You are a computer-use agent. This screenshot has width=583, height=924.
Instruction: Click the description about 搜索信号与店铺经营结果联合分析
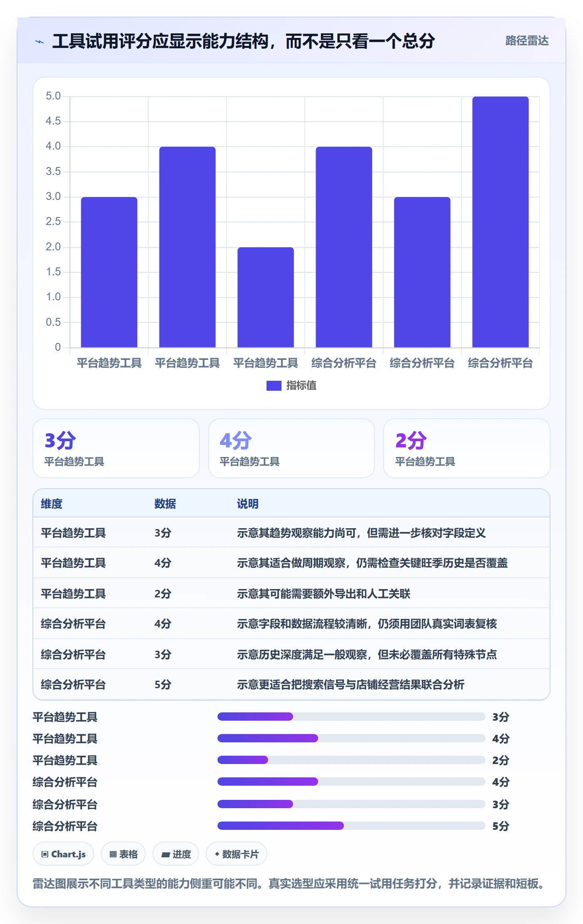click(351, 684)
